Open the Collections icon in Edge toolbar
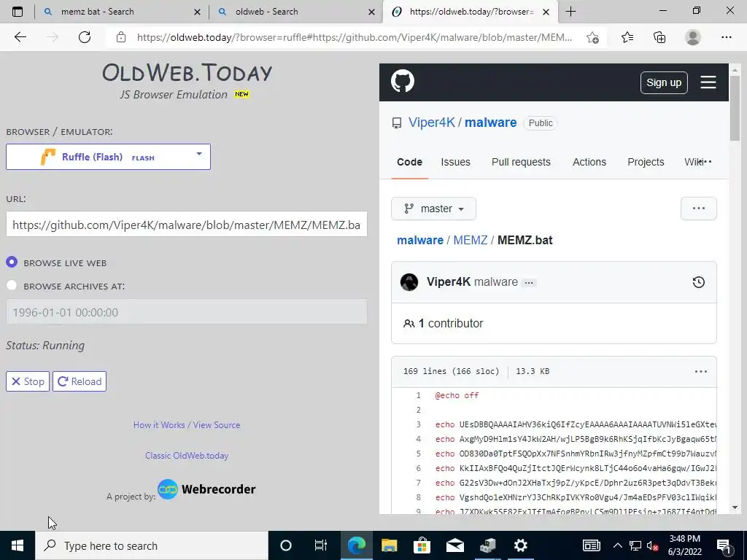The height and width of the screenshot is (560, 747). coord(659,37)
